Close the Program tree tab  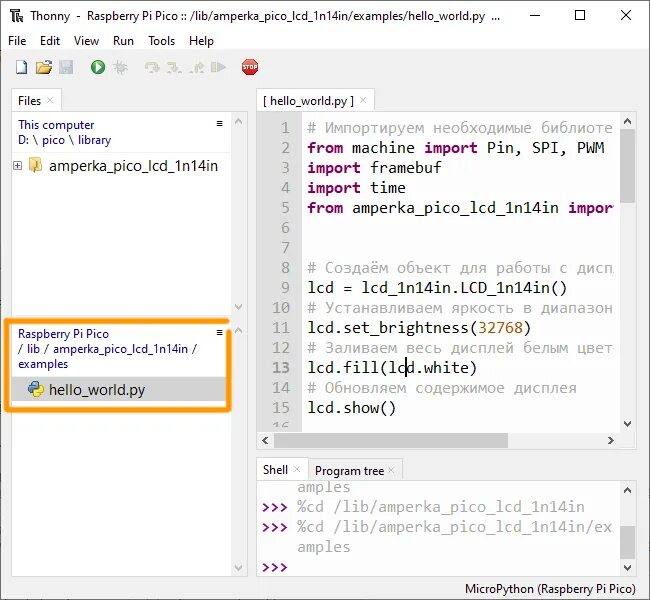tap(391, 470)
